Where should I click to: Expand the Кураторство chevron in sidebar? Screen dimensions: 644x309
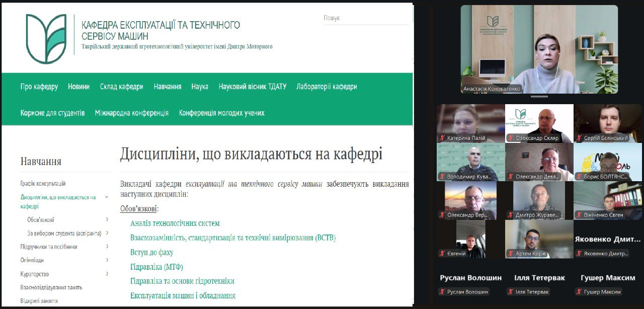coord(107,274)
